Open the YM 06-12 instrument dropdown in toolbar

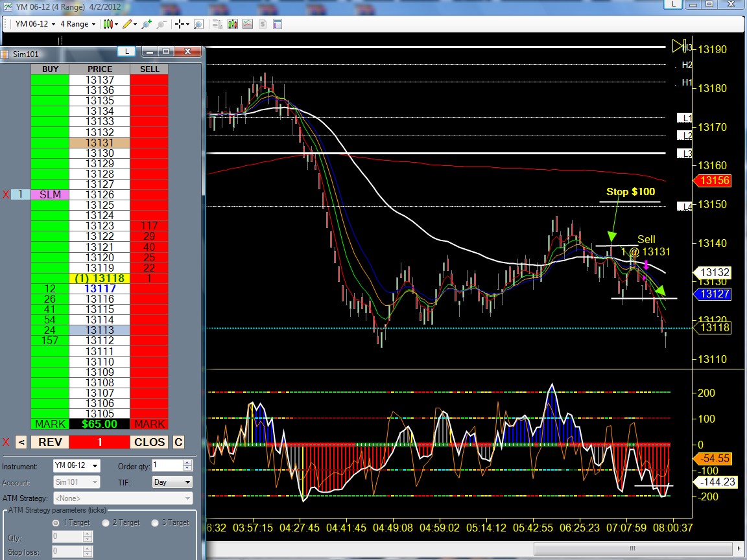point(35,24)
